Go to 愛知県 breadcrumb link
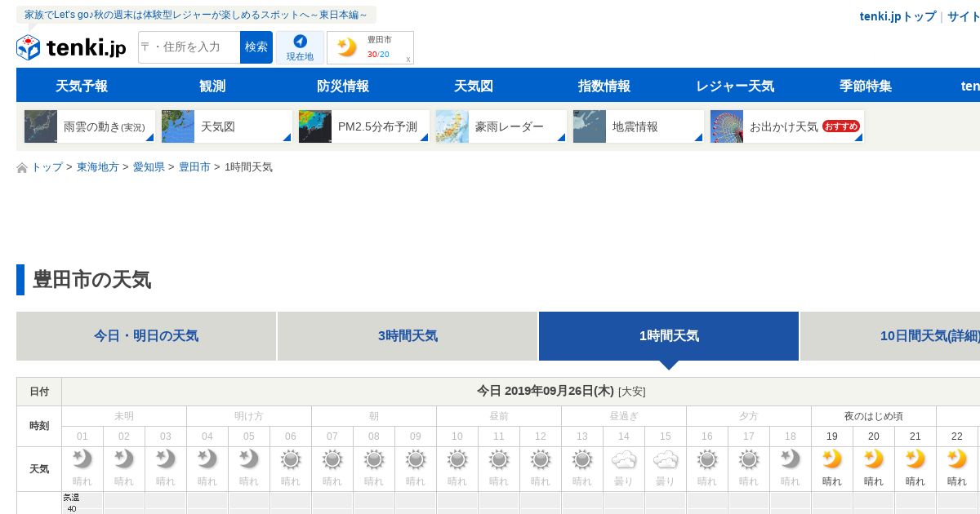 [149, 167]
